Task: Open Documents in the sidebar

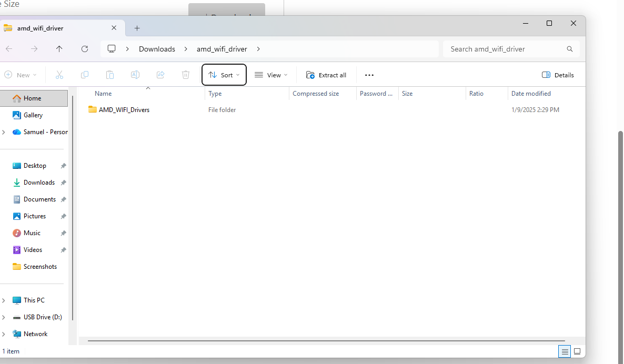Action: (39, 199)
